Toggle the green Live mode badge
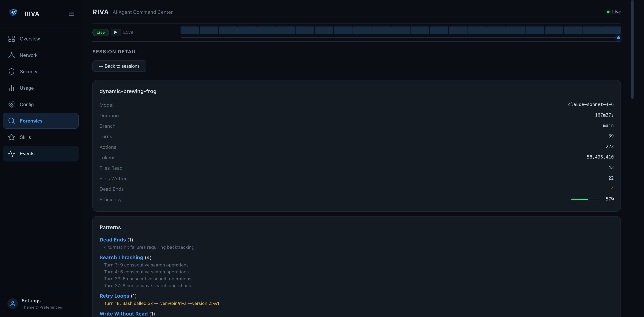The width and height of the screenshot is (644, 317). point(100,32)
